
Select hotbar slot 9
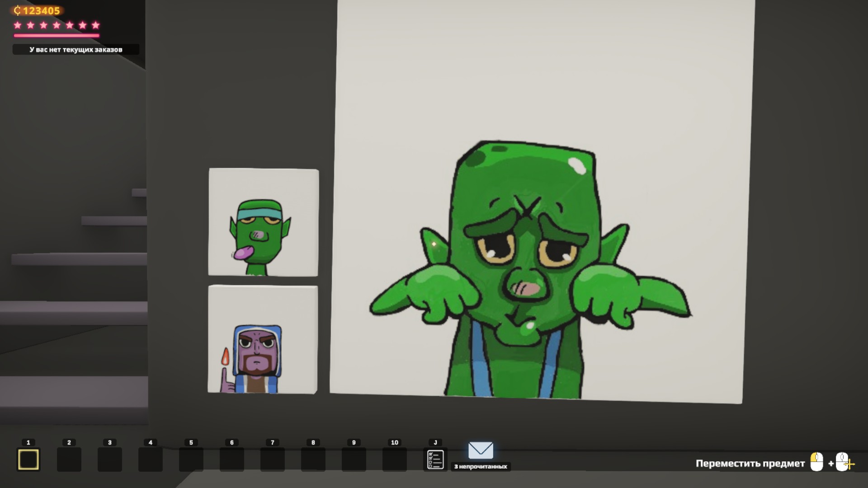pos(354,460)
